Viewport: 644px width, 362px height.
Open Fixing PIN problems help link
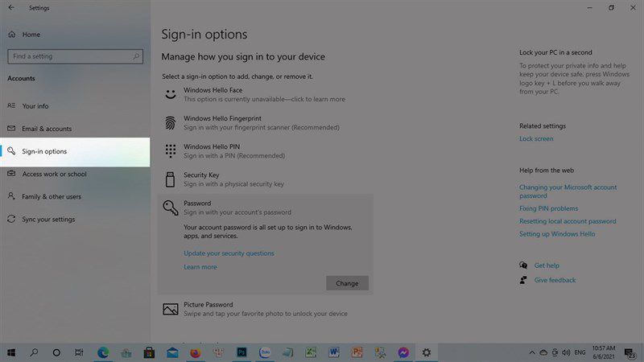(x=548, y=208)
